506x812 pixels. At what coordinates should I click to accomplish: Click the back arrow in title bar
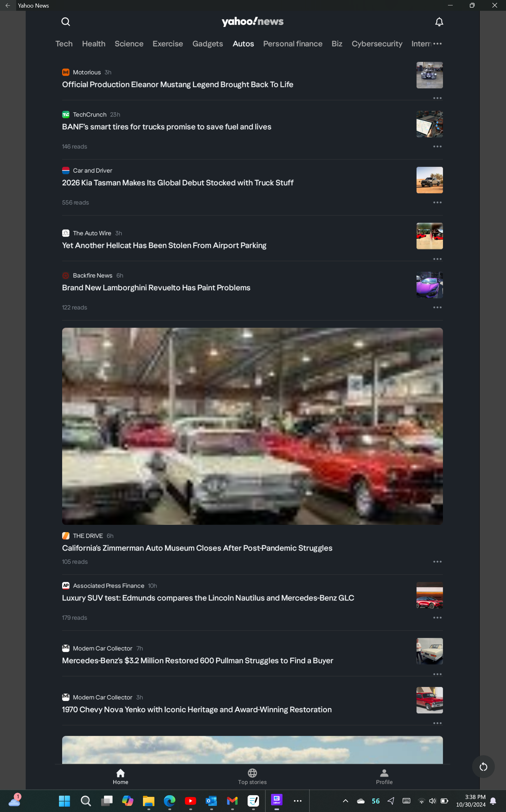pos(8,5)
